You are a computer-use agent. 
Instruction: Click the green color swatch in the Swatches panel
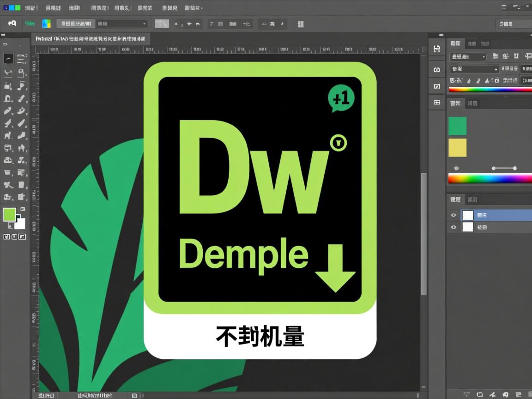click(457, 126)
